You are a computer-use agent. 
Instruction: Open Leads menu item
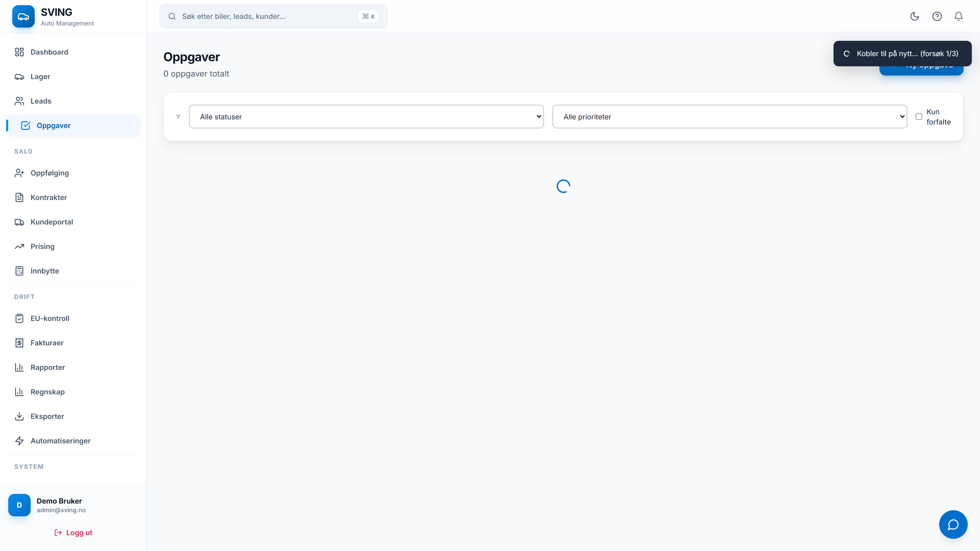coord(73,101)
